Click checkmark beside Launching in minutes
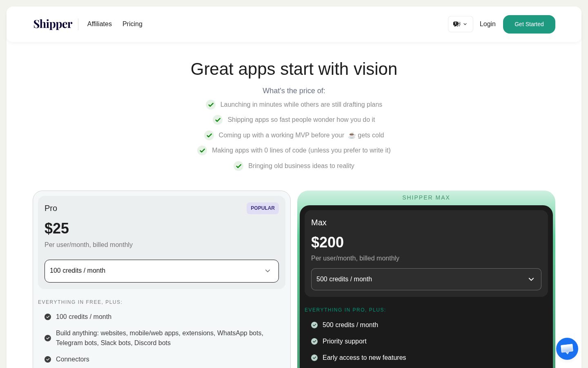Screen dimensions: 588x368 (211, 105)
